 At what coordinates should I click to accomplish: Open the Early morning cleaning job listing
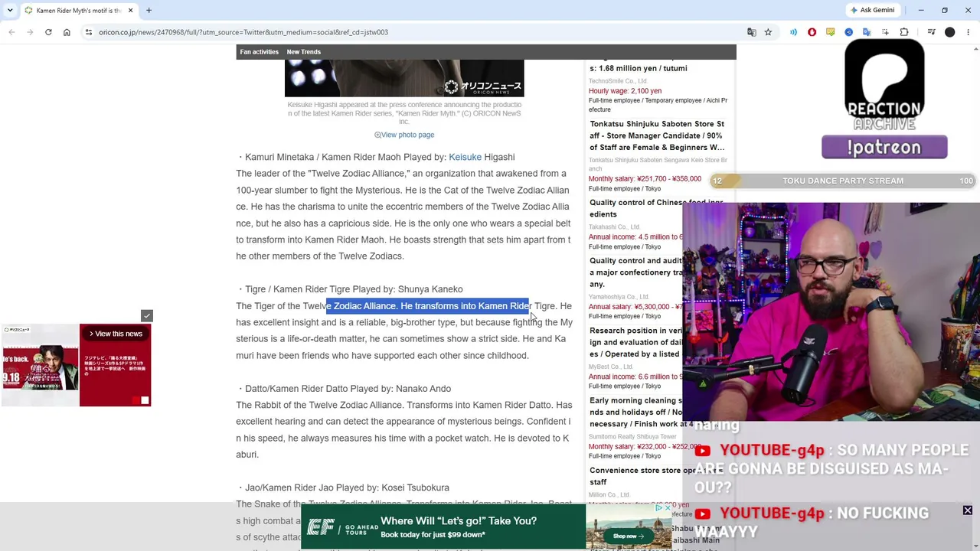coord(635,412)
